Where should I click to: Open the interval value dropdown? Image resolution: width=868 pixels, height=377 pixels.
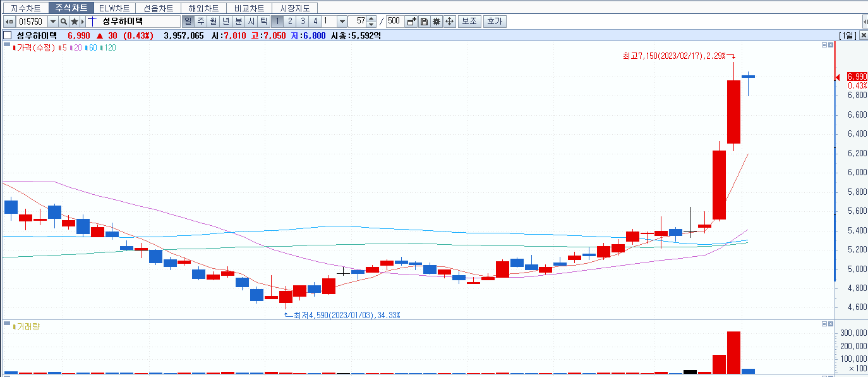point(342,22)
